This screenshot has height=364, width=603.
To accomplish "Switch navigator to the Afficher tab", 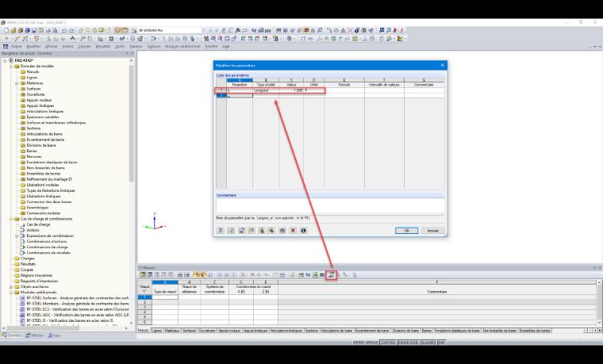I will [x=35, y=335].
